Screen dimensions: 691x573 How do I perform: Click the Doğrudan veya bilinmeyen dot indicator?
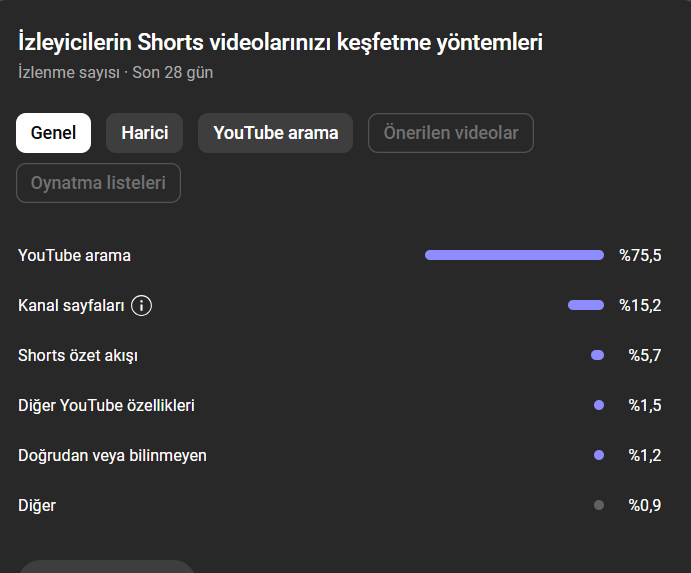pos(599,455)
